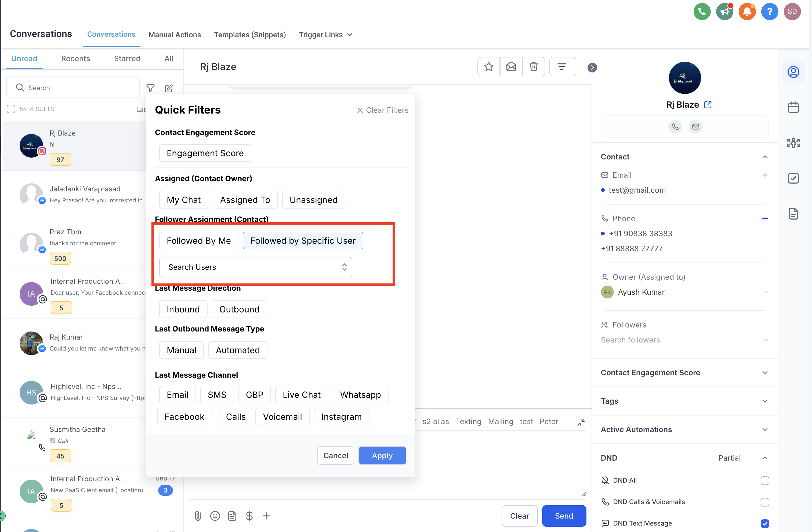
Task: Uncheck DND Text Message checkbox
Action: pos(764,523)
